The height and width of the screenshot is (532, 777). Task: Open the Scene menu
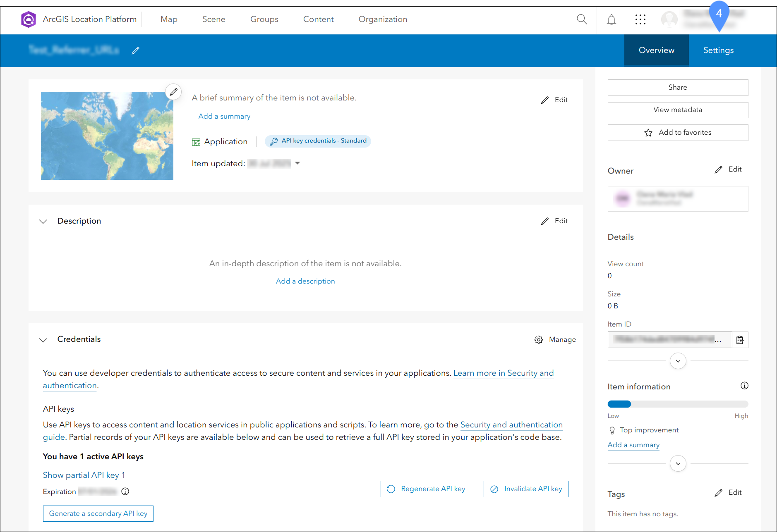tap(214, 19)
